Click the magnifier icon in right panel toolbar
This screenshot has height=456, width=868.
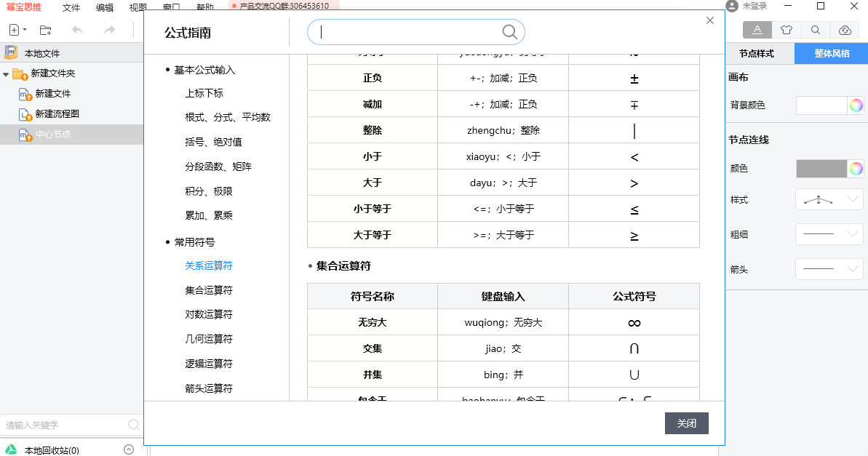(x=816, y=30)
